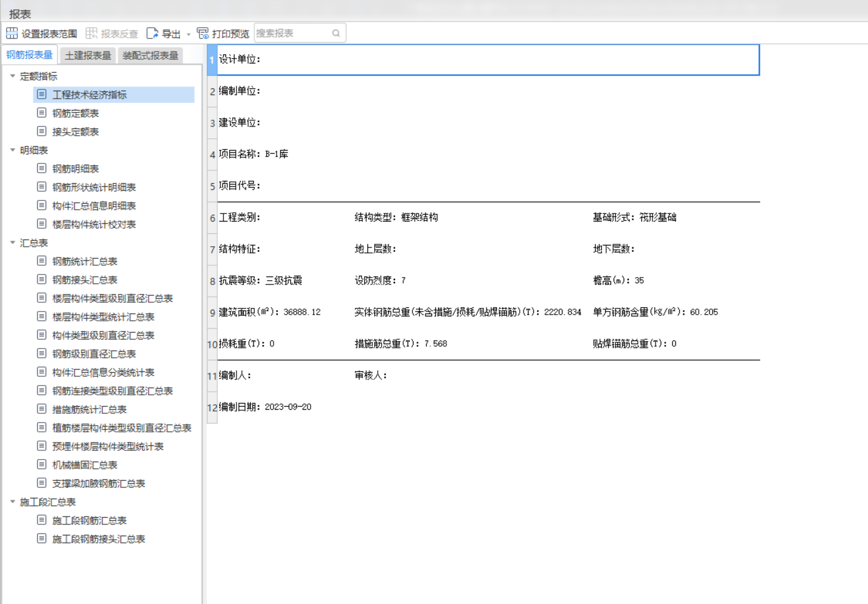Click the document icon beside 钢筋明细表
The image size is (868, 604).
coord(41,168)
